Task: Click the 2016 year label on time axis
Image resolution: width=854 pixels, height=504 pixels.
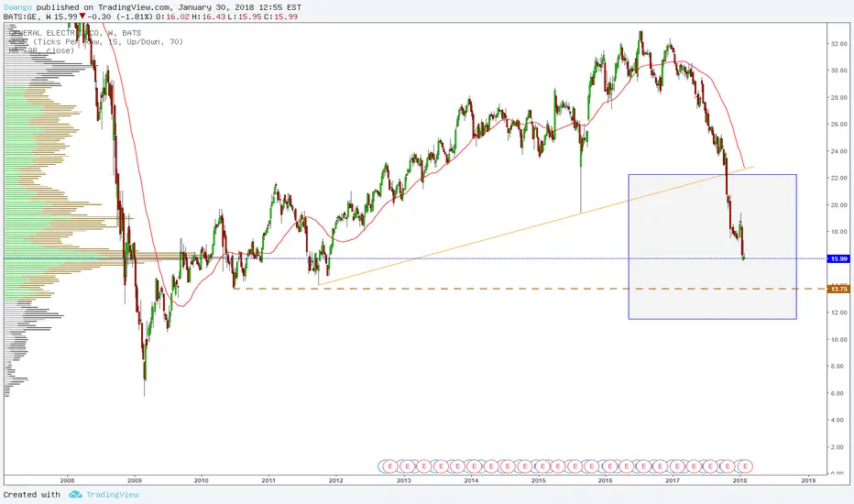Action: [x=605, y=480]
